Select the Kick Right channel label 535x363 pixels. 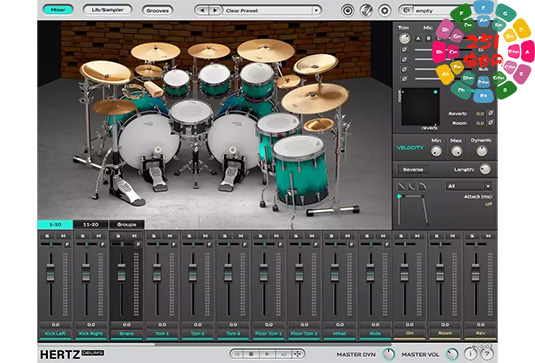click(x=91, y=333)
